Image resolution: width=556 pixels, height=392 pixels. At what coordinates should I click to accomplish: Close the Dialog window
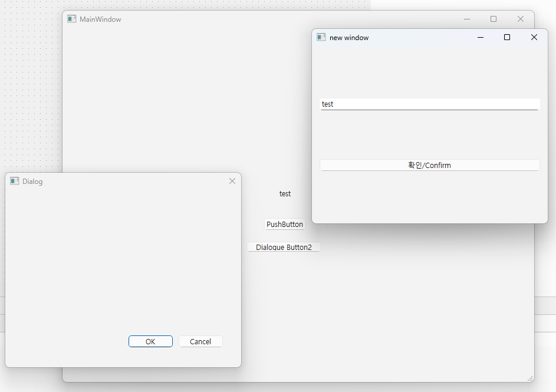pos(232,181)
